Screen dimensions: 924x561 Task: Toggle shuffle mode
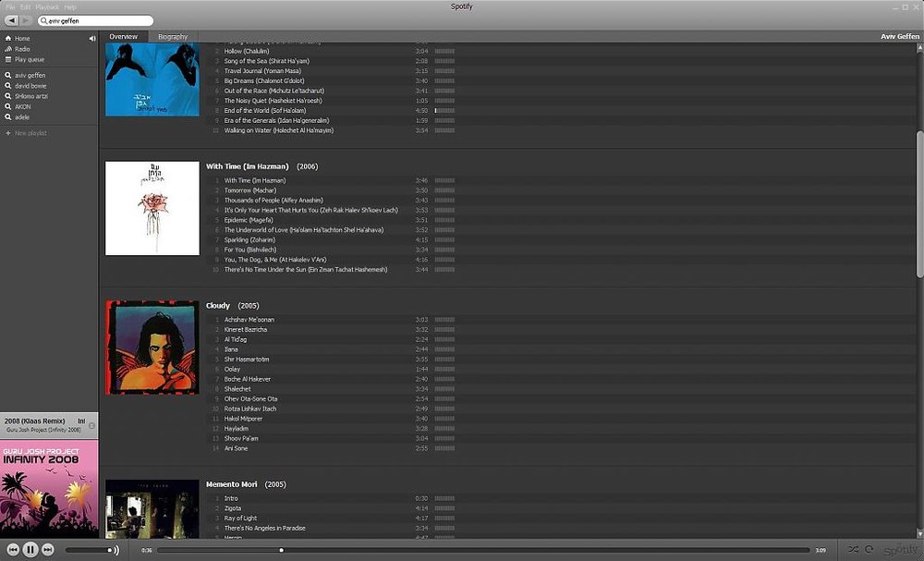pos(853,549)
